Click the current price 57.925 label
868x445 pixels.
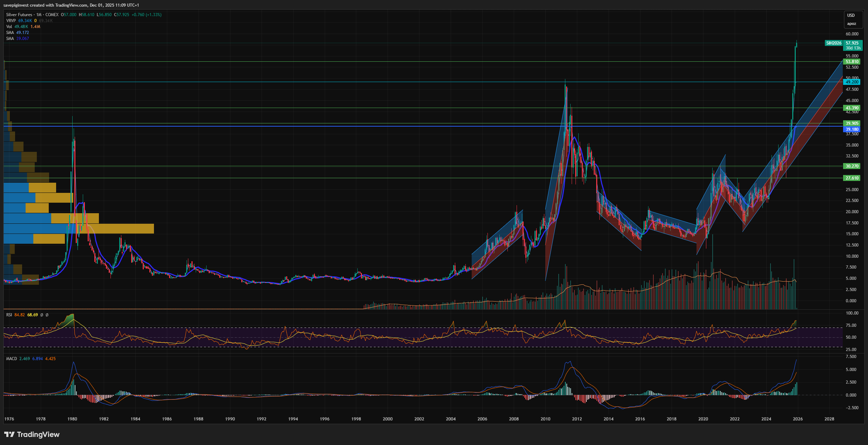tap(852, 43)
